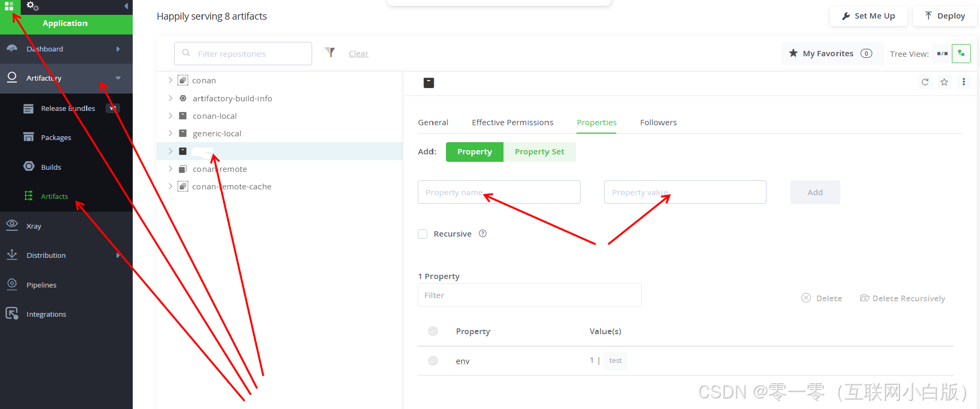Expand the generic-local node

(170, 133)
